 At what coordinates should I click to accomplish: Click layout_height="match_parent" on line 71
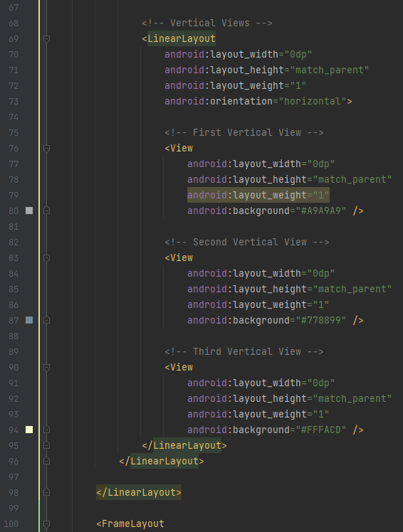pyautogui.click(x=267, y=70)
